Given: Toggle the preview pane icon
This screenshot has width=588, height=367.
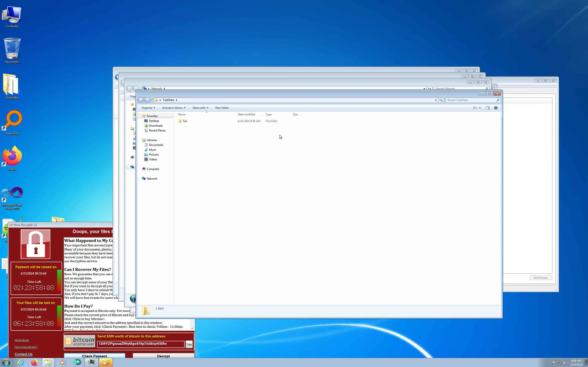Looking at the screenshot, I should [487, 108].
